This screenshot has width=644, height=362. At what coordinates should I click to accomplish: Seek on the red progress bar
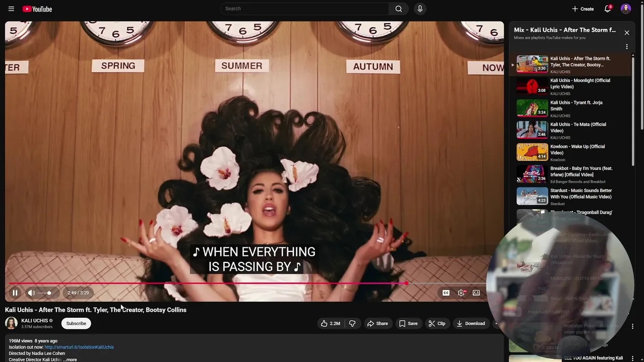(x=247, y=283)
